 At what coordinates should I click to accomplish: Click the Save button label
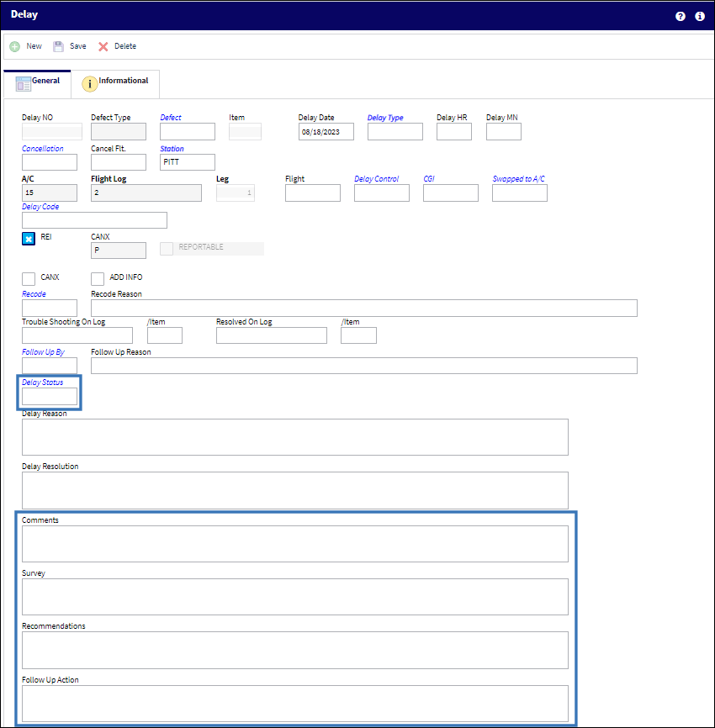pyautogui.click(x=78, y=46)
